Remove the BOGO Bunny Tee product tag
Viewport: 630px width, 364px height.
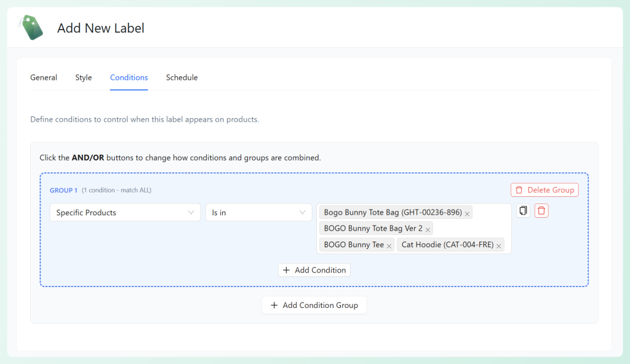tap(388, 245)
